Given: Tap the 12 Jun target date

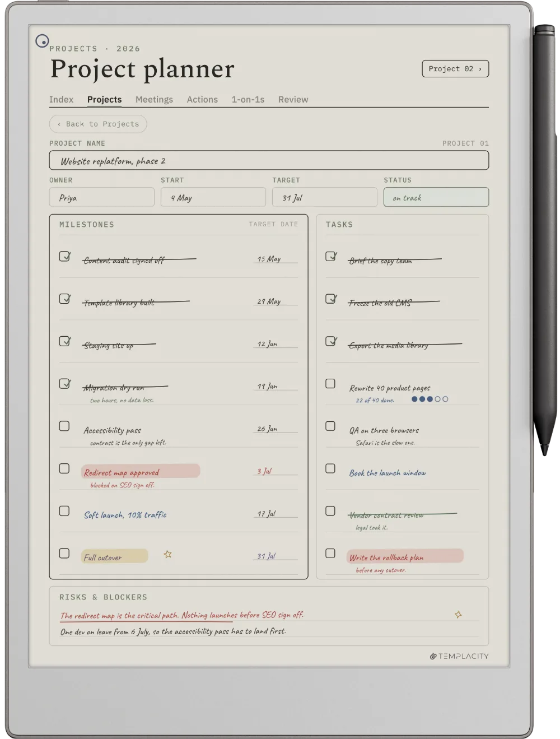Looking at the screenshot, I should pyautogui.click(x=267, y=344).
